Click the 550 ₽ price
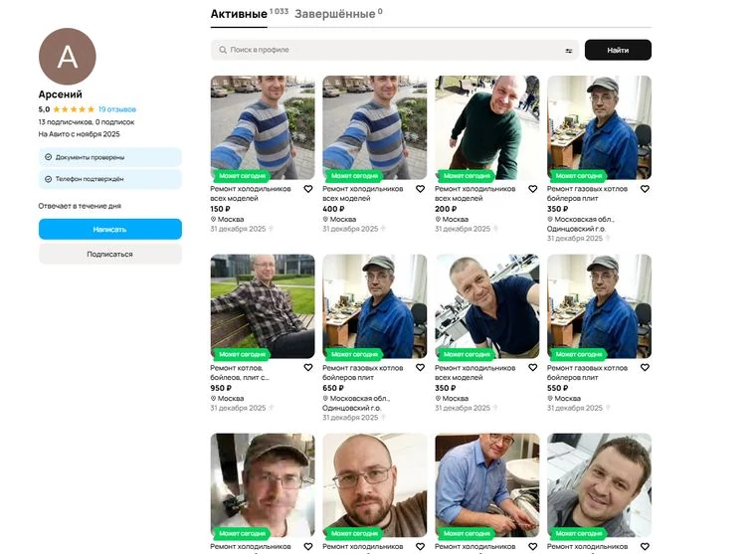Image resolution: width=756 pixels, height=554 pixels. (557, 388)
